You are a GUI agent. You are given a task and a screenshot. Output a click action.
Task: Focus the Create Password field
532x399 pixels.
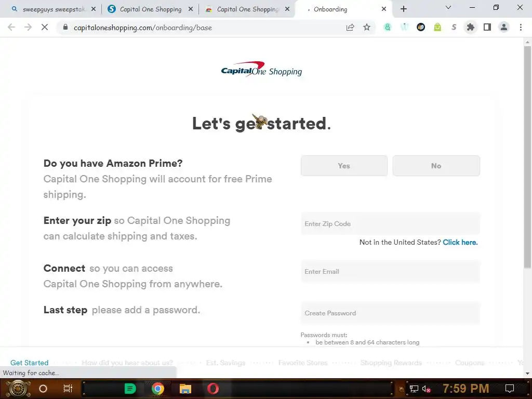coord(390,313)
